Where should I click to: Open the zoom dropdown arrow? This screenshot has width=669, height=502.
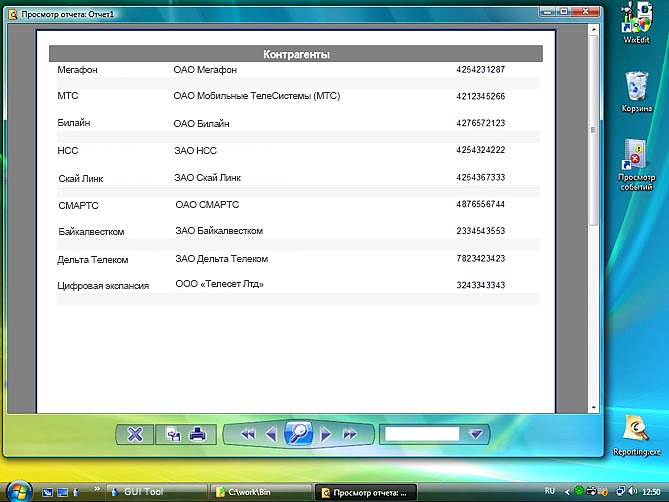[x=476, y=434]
